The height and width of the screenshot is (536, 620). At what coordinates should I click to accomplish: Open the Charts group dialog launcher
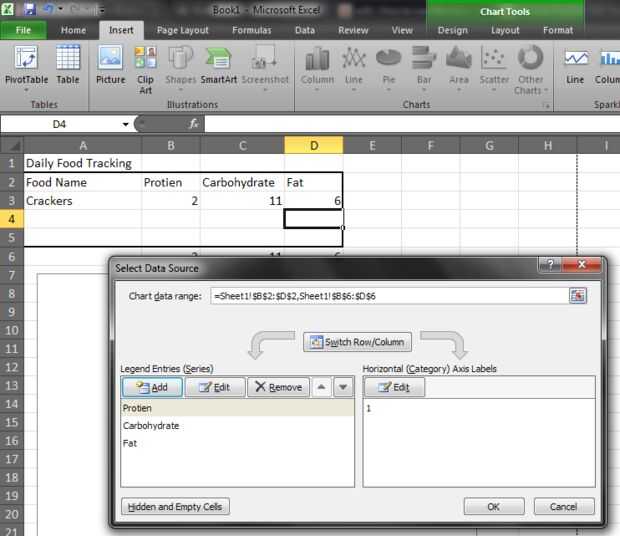pos(547,106)
